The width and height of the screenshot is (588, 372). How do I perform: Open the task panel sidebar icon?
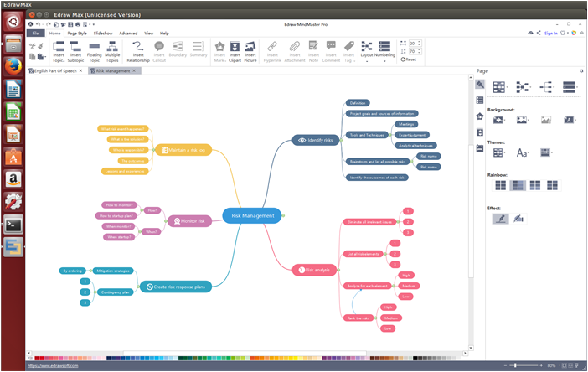480,148
